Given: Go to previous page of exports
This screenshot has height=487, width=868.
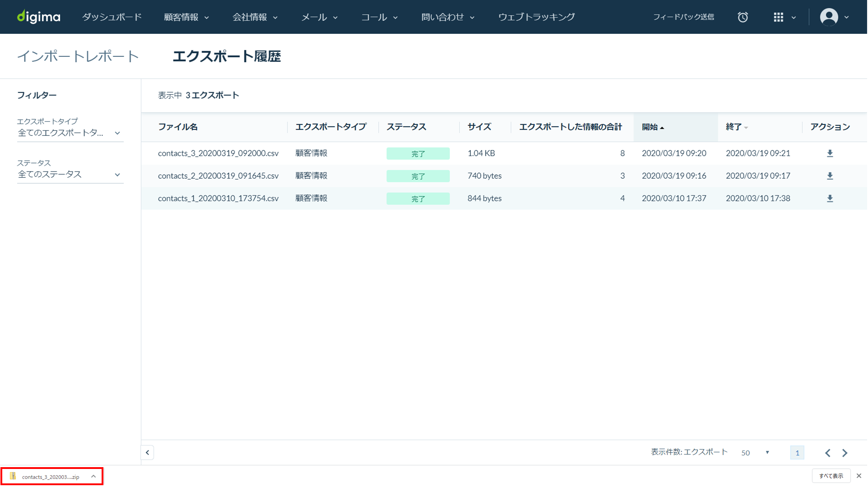Looking at the screenshot, I should coord(828,453).
